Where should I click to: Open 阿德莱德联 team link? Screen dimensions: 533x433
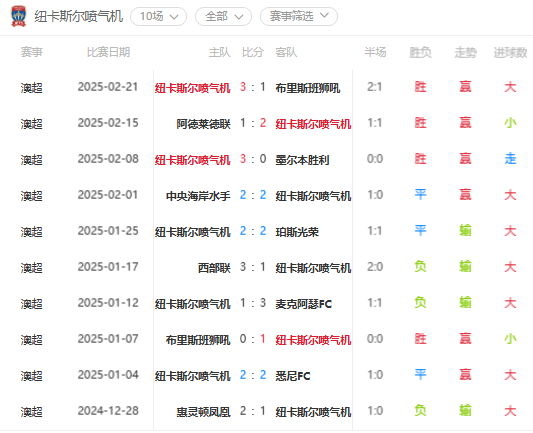(x=203, y=124)
